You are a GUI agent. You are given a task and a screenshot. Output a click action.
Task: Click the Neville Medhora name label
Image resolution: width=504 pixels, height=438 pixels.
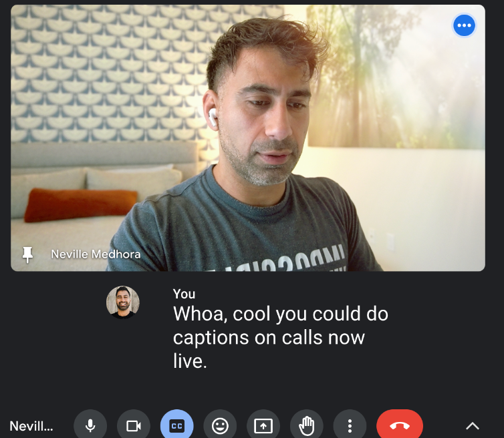coord(96,254)
